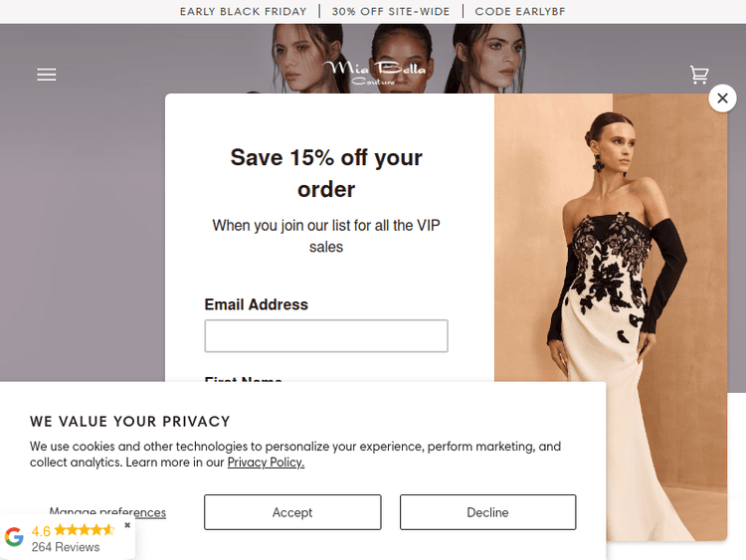746x560 pixels.
Task: Decline cookies in privacy banner
Action: 487,512
